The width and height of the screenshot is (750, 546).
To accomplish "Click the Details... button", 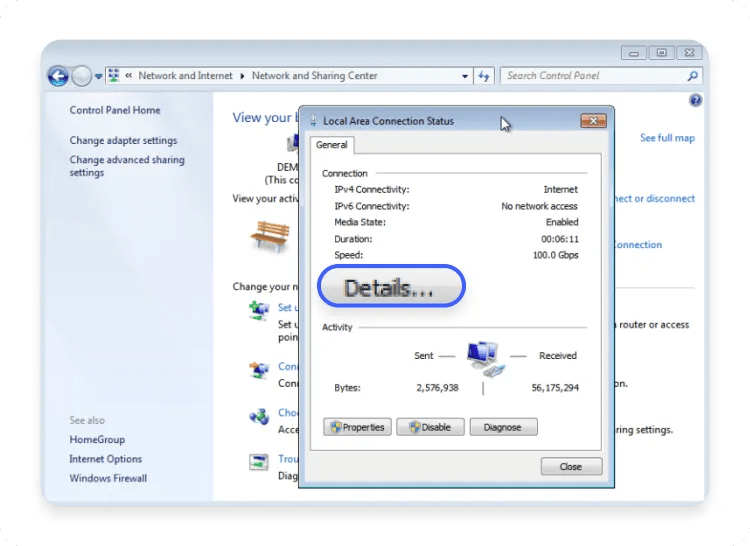I will tap(391, 286).
